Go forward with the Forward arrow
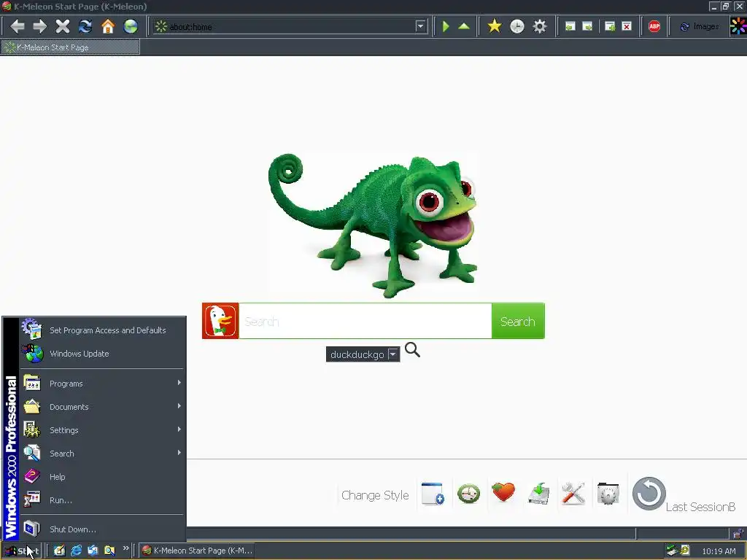This screenshot has height=560, width=747. (x=40, y=26)
